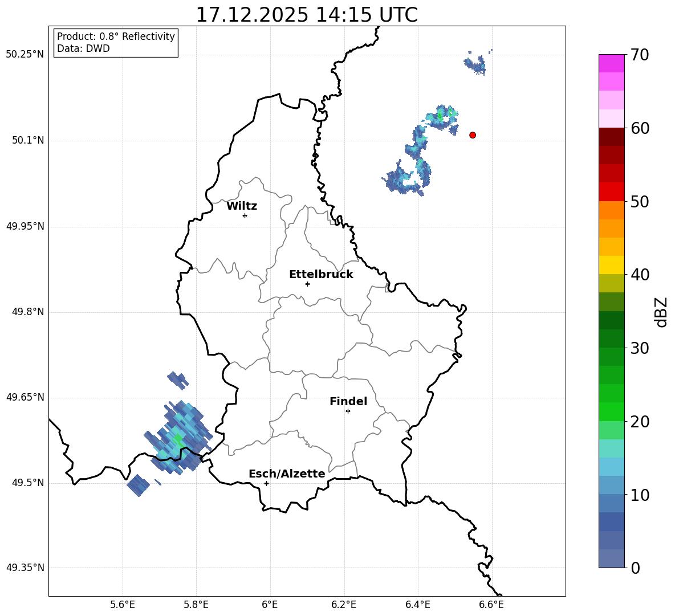Click the small echo patch near 49.5°N 5.65°E
675x616 pixels.
pyautogui.click(x=139, y=485)
